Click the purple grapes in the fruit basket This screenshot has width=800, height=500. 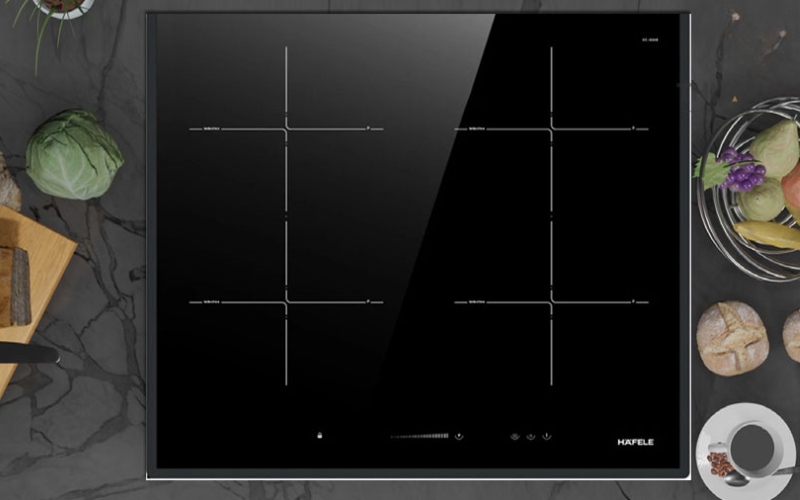pos(742,171)
